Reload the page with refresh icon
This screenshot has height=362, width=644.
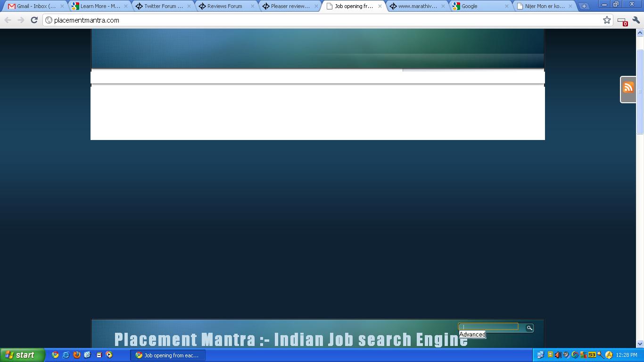(34, 20)
